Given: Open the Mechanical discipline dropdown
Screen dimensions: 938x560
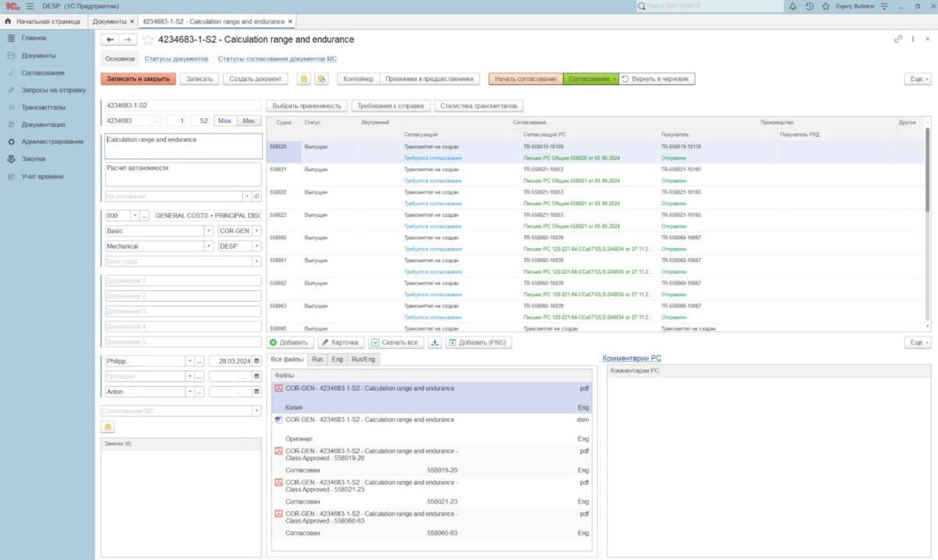Looking at the screenshot, I should (209, 246).
